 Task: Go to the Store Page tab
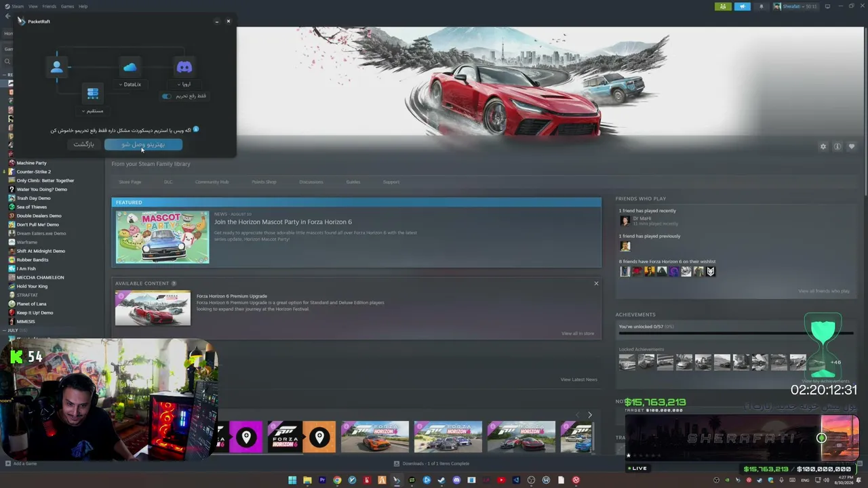point(130,182)
